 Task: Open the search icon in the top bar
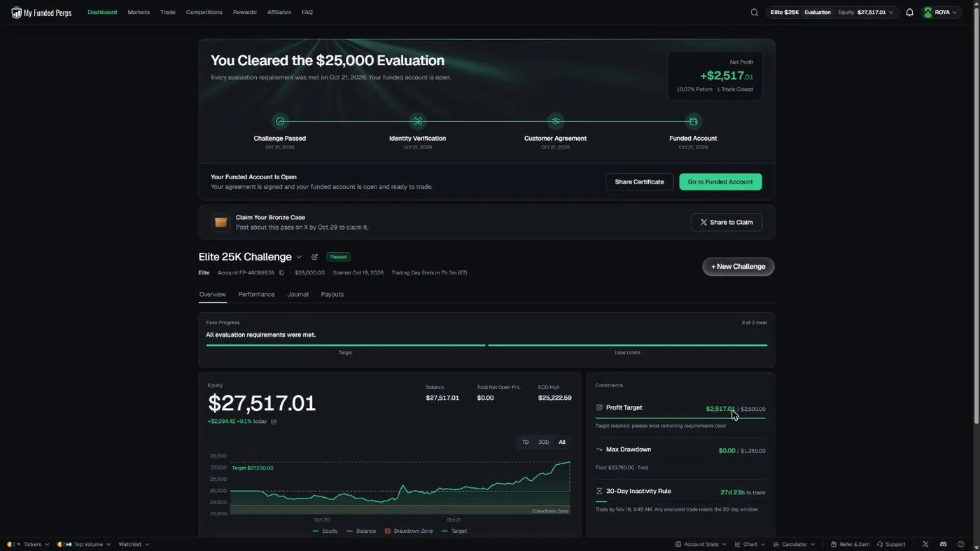754,13
